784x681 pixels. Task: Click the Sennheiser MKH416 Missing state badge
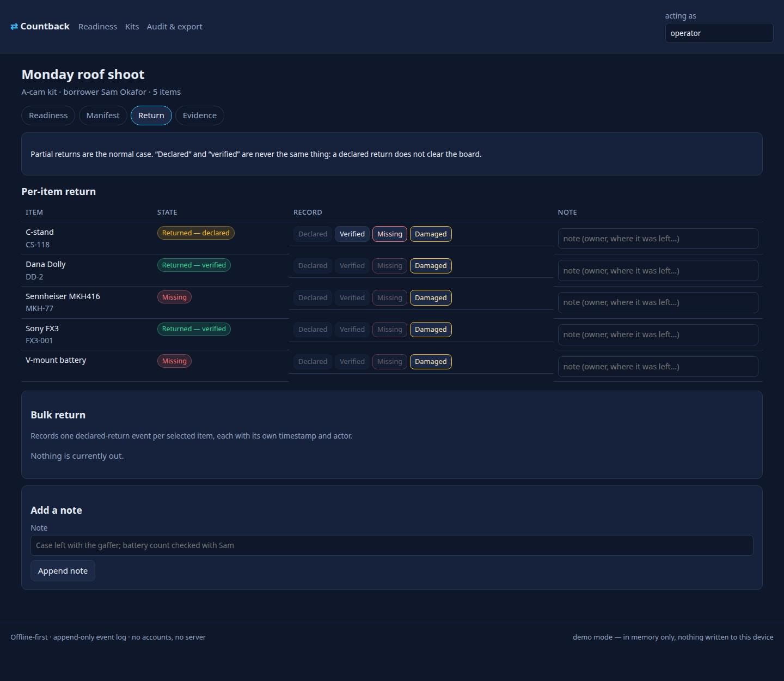tap(174, 297)
